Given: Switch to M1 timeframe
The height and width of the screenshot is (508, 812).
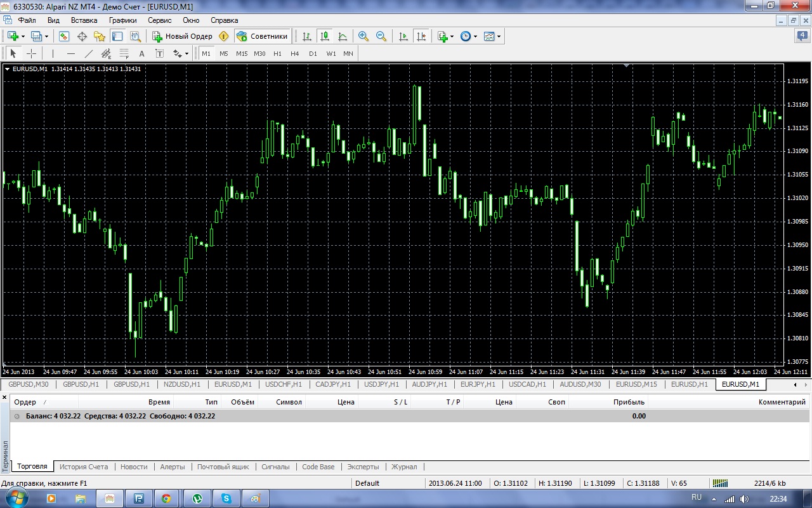Looking at the screenshot, I should click(206, 54).
